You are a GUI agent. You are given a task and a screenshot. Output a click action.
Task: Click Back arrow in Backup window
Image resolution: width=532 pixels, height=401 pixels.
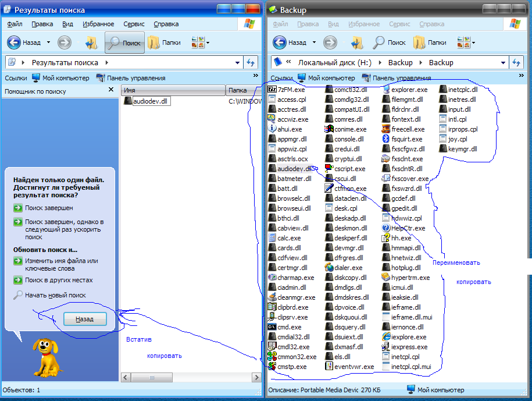[280, 42]
